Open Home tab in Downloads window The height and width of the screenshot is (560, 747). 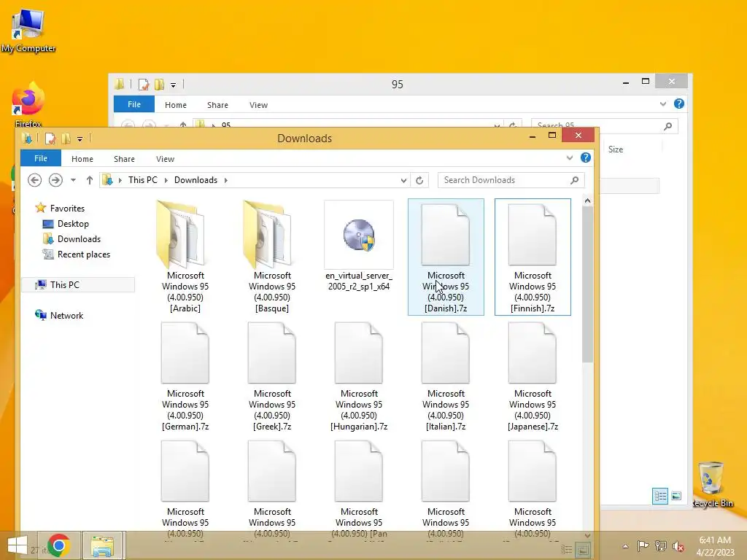(x=82, y=159)
